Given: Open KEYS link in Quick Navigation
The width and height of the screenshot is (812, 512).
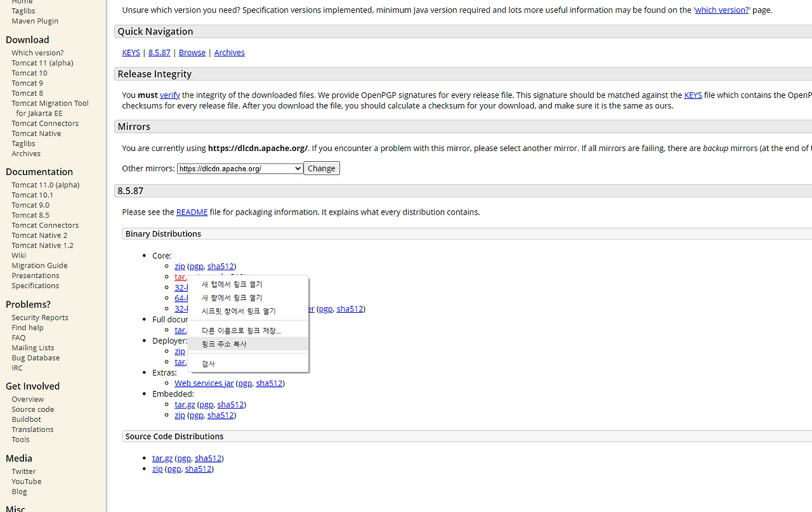Looking at the screenshot, I should click(131, 53).
